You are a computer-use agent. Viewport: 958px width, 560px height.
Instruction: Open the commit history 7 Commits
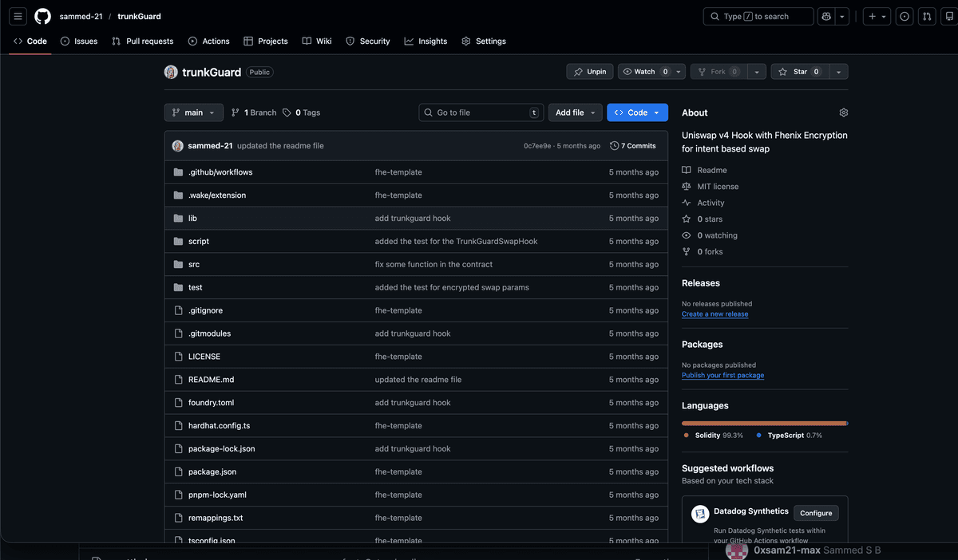633,146
